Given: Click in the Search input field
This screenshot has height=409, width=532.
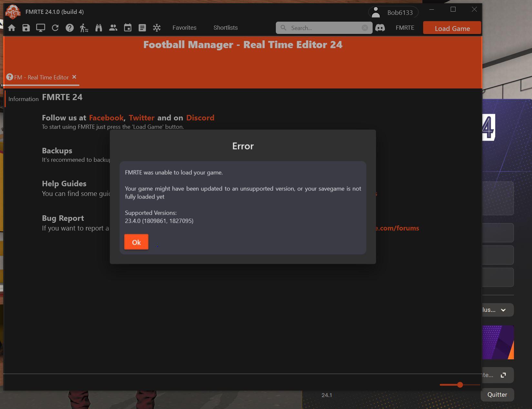Looking at the screenshot, I should coord(324,28).
